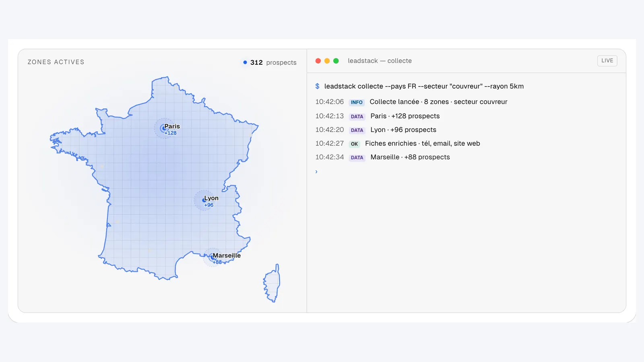This screenshot has width=644, height=362.
Task: Click 'Paris · +128 prospects' log text
Action: (x=405, y=116)
